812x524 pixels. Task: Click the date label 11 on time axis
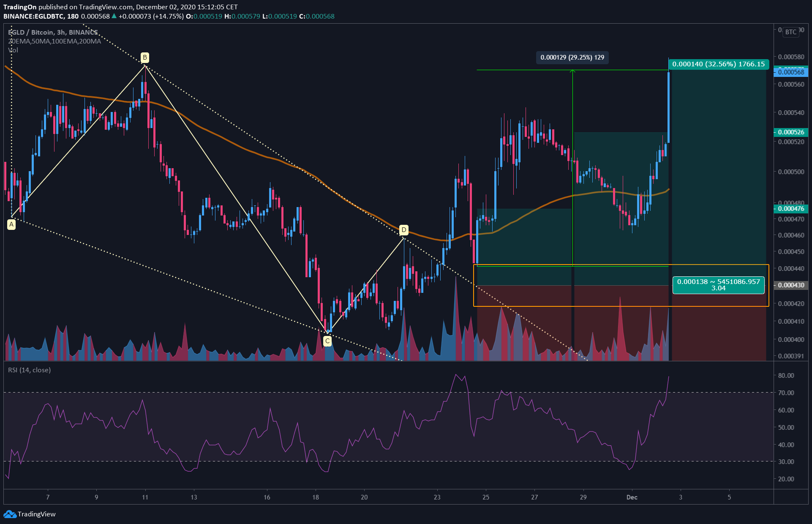[x=145, y=497]
